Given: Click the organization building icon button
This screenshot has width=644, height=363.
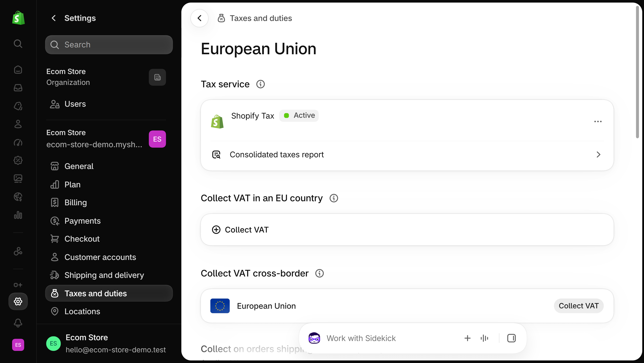Looking at the screenshot, I should [157, 77].
